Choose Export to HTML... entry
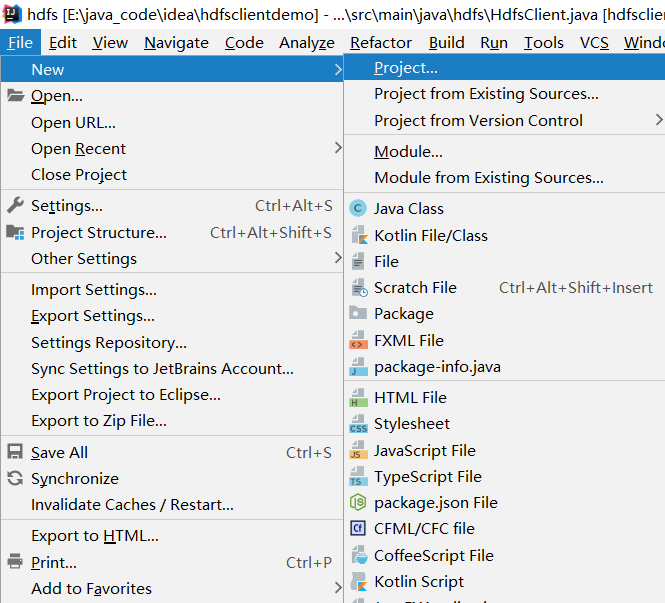665x603 pixels. (172, 536)
